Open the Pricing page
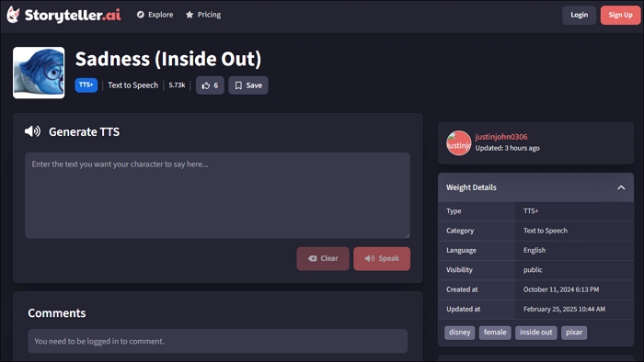This screenshot has width=644, height=362. click(x=203, y=15)
